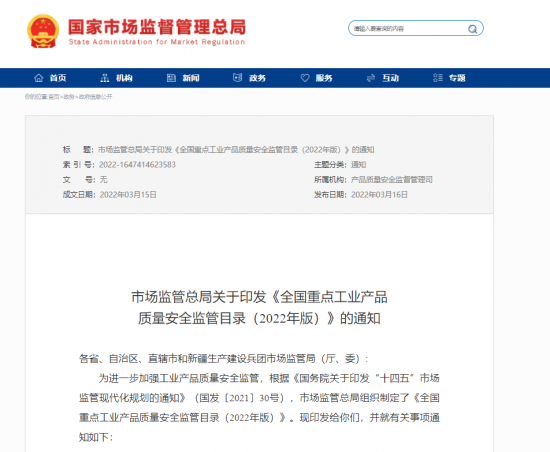Click the news icon beside 新闻

(171, 78)
